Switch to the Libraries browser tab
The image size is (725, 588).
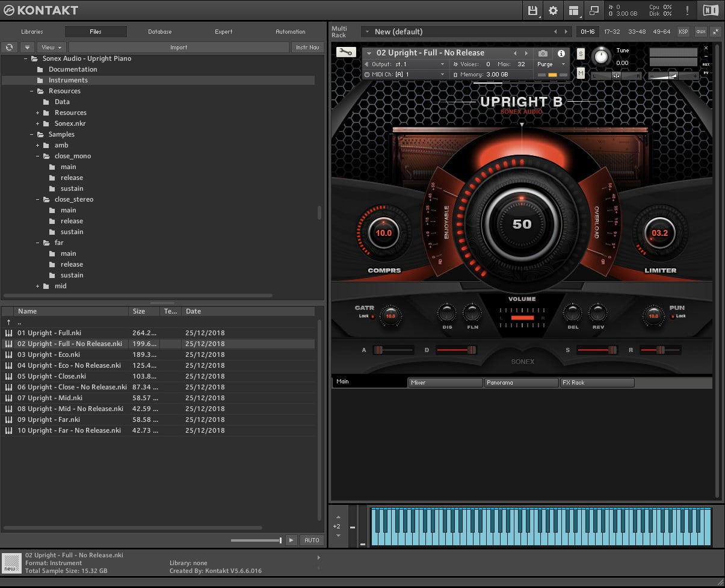(32, 32)
